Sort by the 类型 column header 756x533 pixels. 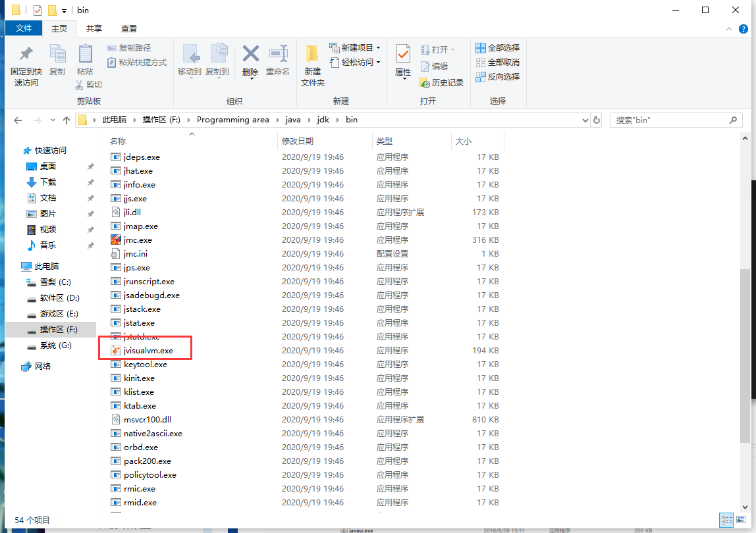pos(385,141)
